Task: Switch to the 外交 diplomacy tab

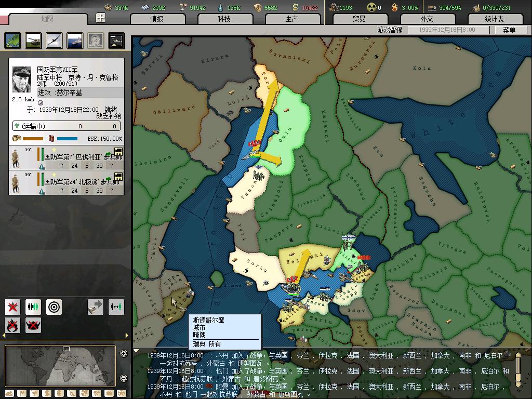Action: tap(427, 19)
